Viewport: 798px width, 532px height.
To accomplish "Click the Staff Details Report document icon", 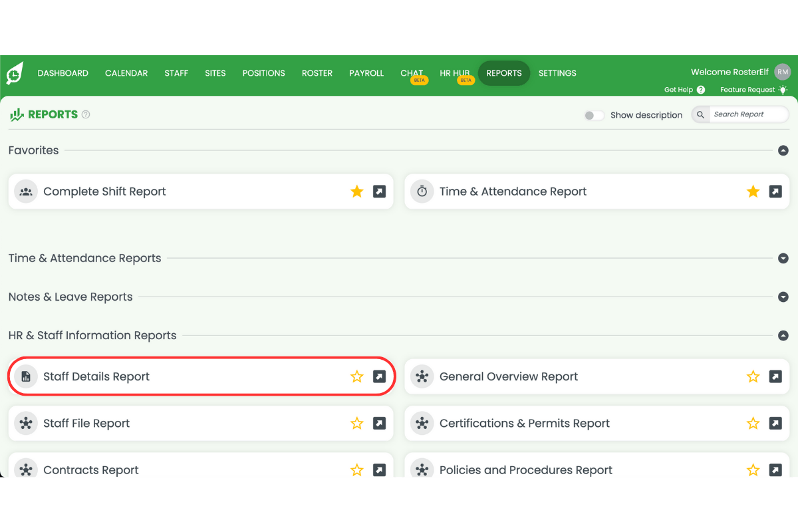I will (25, 376).
